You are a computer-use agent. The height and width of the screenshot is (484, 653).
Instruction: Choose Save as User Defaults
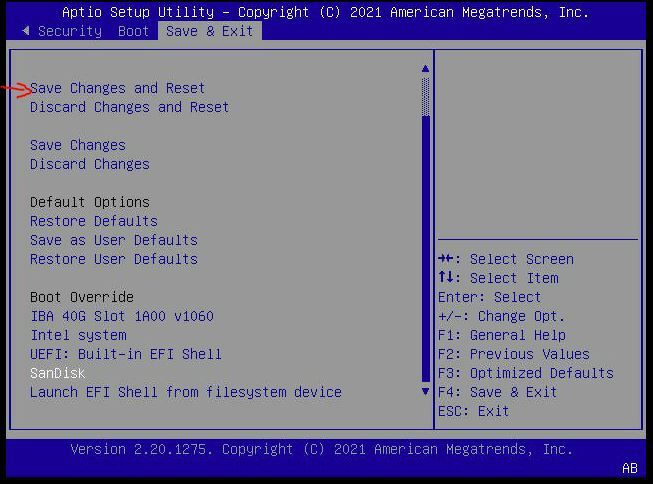click(x=113, y=240)
